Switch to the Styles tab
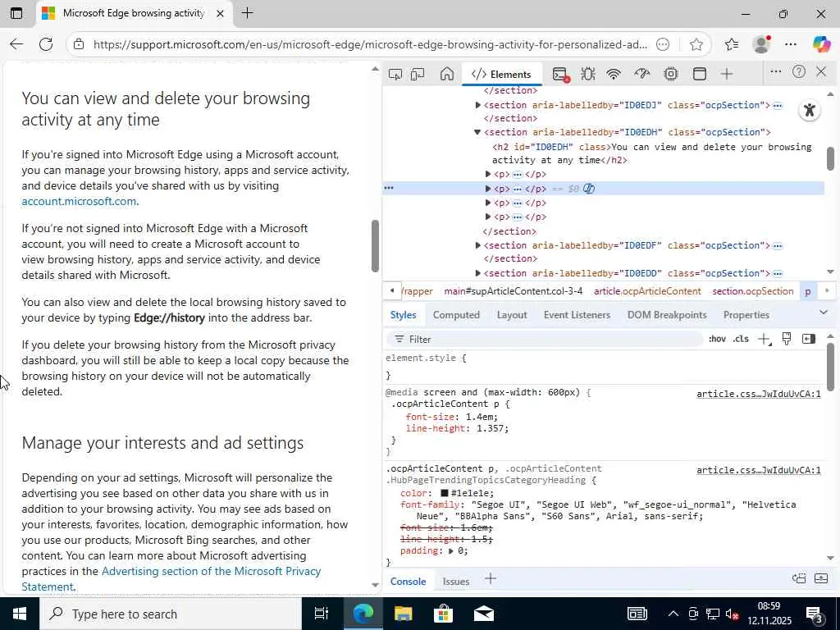Image resolution: width=840 pixels, height=630 pixels. click(403, 315)
